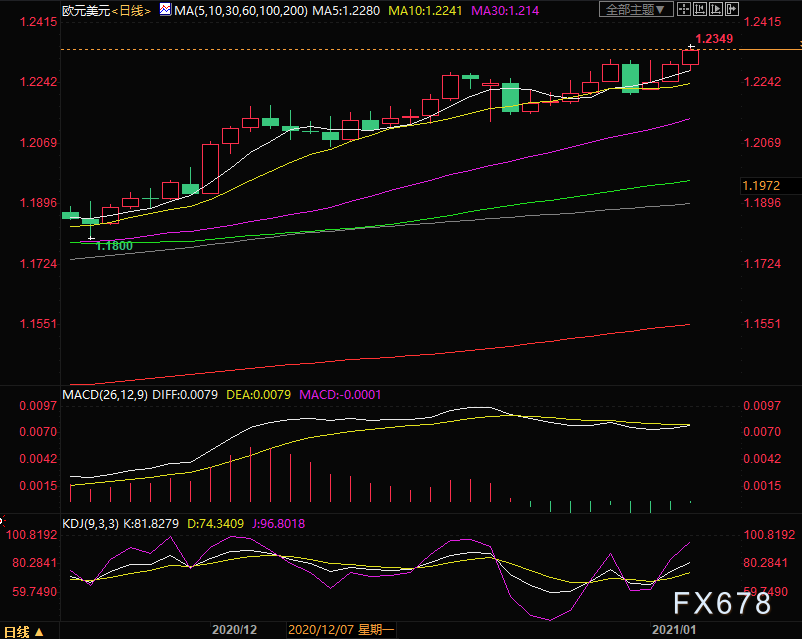Click the crosshair move icon in top toolbar

pos(684,9)
